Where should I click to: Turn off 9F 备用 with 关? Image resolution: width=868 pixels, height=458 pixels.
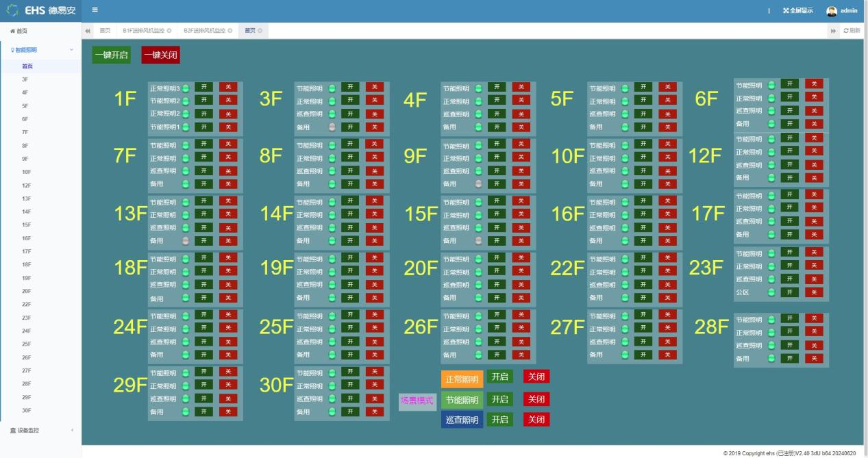click(521, 183)
